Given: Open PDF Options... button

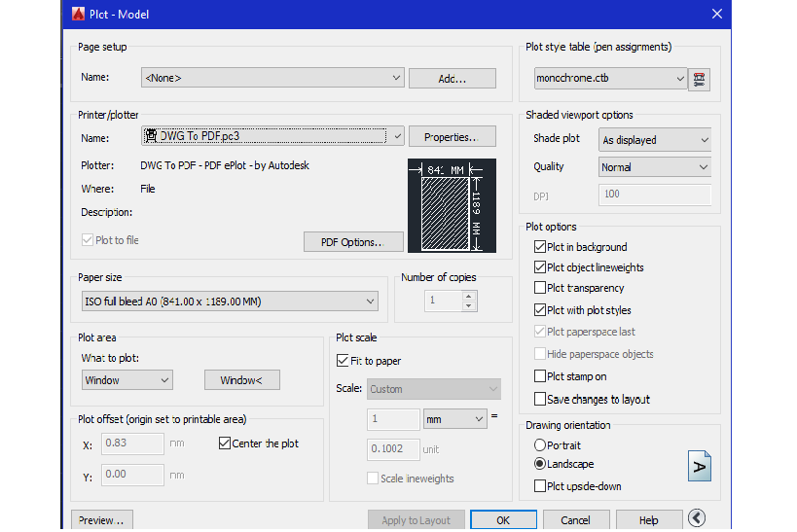Looking at the screenshot, I should [x=353, y=242].
